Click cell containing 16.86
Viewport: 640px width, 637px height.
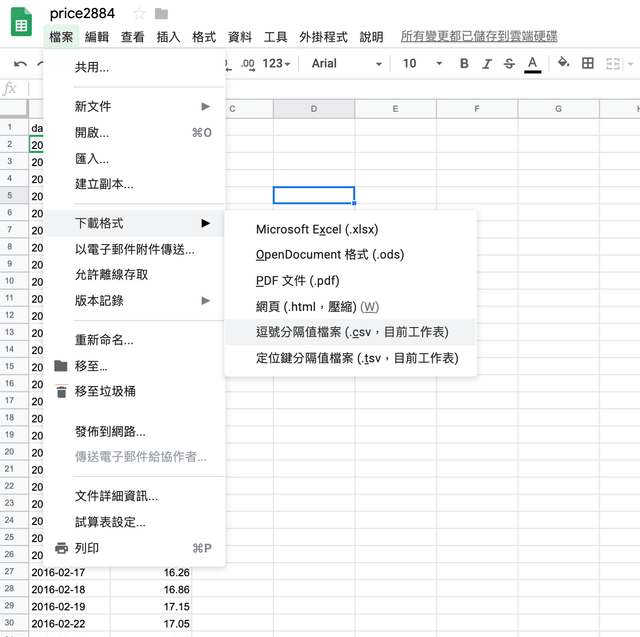[x=151, y=589]
